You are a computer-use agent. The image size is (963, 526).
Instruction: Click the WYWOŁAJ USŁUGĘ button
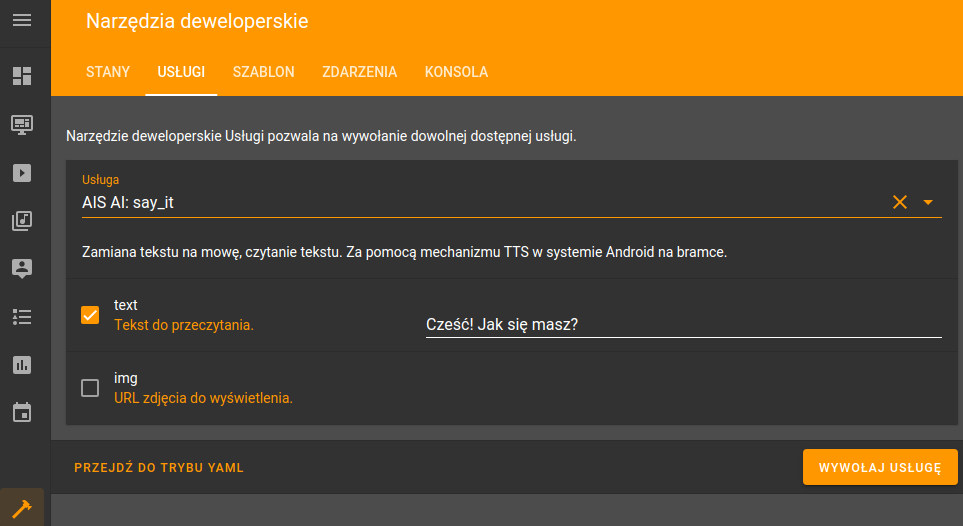tap(880, 467)
